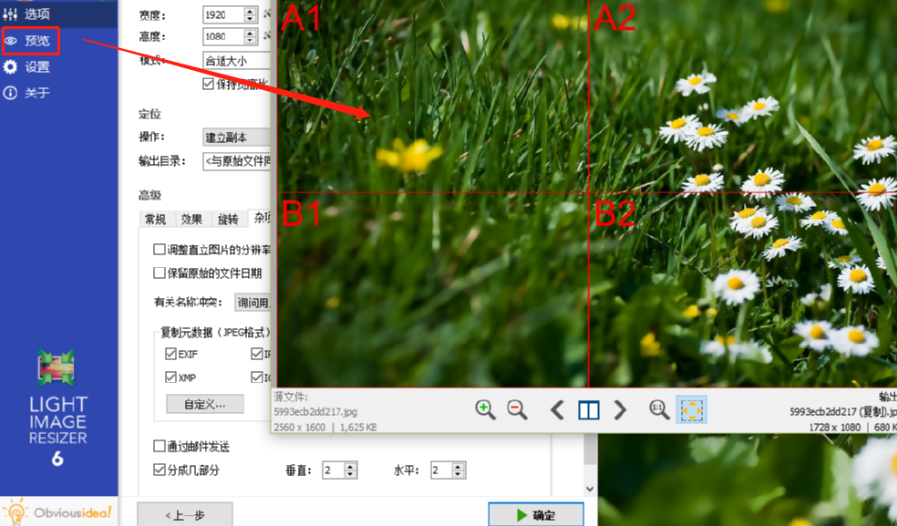Open the 预览 preview eye item

pos(30,41)
